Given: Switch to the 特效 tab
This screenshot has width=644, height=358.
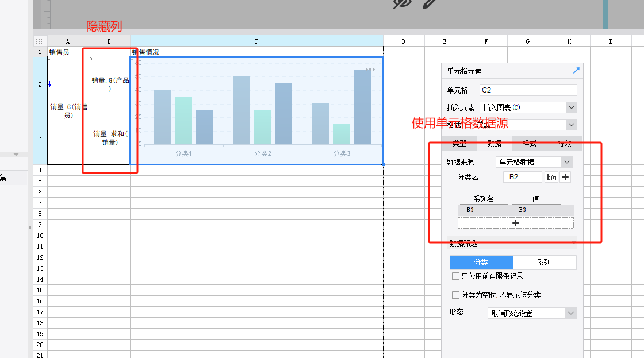Looking at the screenshot, I should (x=564, y=143).
